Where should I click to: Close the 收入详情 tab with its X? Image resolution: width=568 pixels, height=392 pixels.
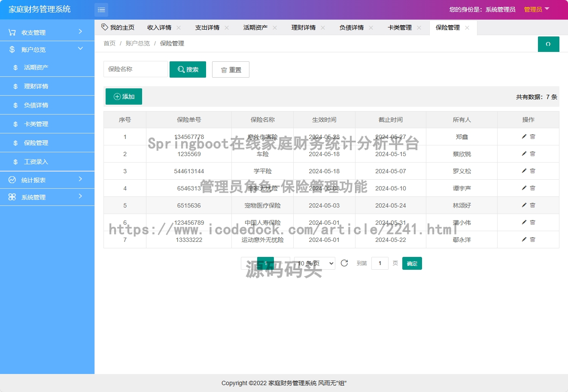(x=179, y=27)
